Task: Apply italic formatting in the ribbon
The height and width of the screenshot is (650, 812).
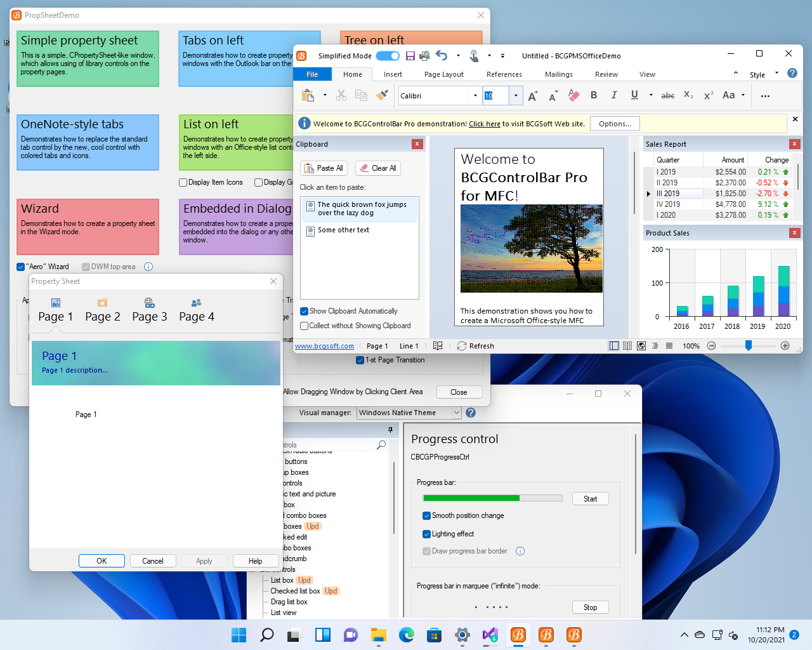Action: tap(614, 95)
